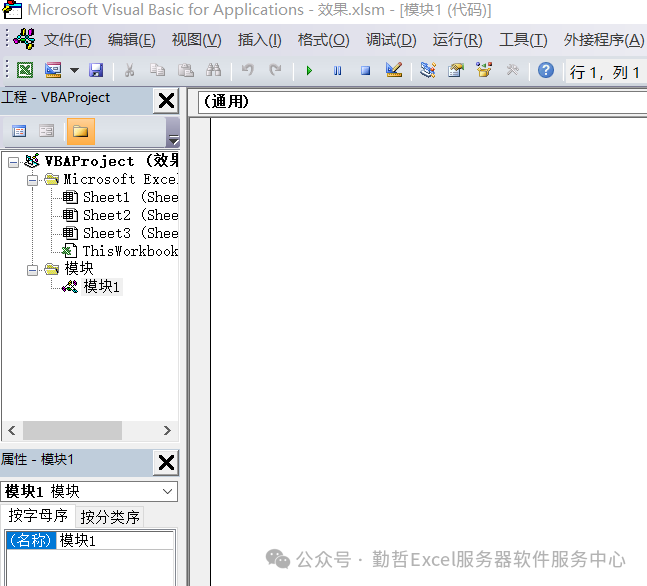Open Help with the blue question mark icon

(x=546, y=70)
